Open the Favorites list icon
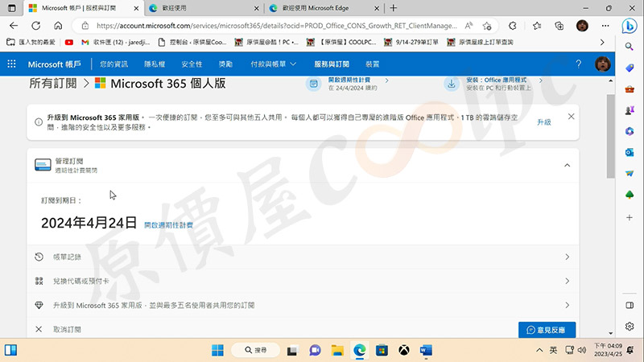The image size is (644, 362). point(536,26)
